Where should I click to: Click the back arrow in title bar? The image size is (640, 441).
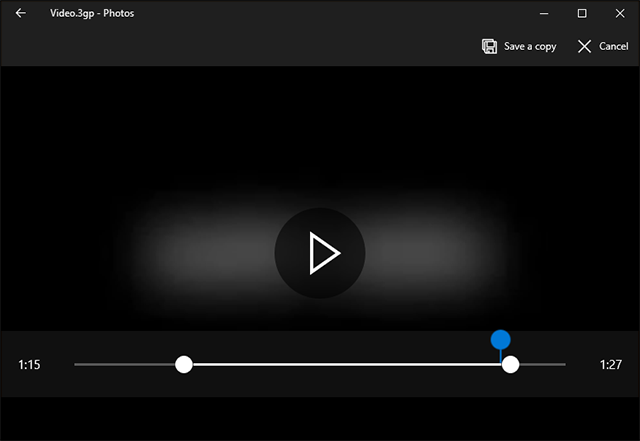[x=20, y=13]
